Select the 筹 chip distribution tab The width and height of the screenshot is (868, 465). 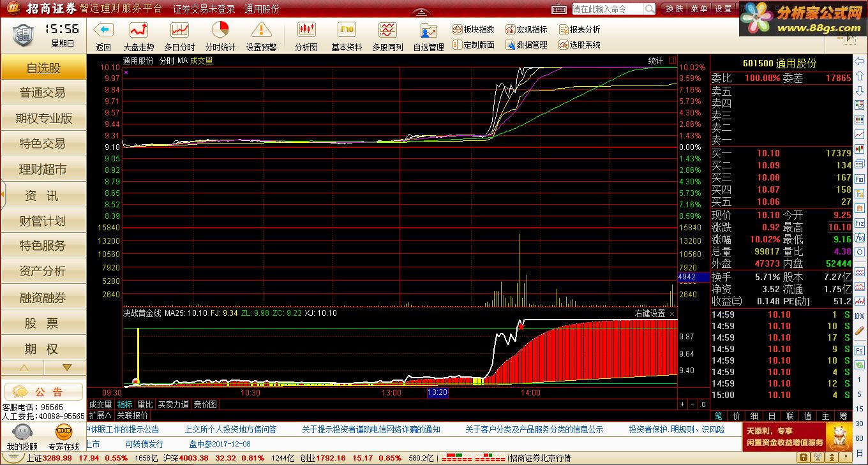coord(844,416)
